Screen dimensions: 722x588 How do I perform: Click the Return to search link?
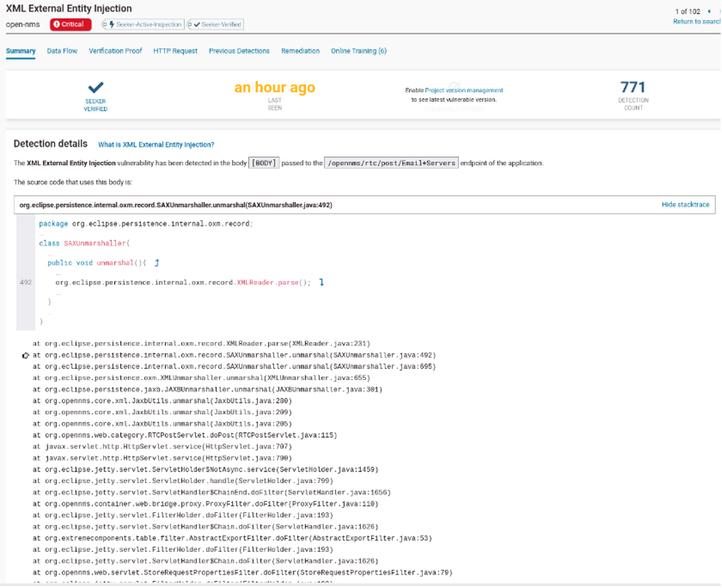pyautogui.click(x=697, y=21)
